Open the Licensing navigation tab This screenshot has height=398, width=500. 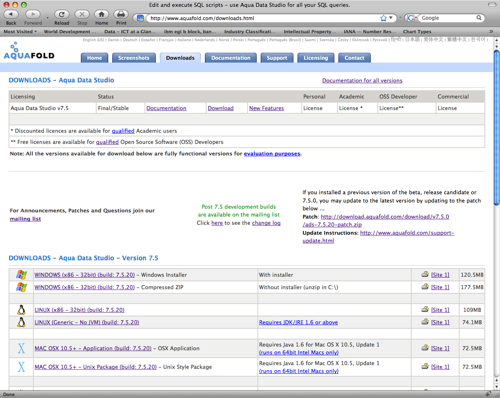pos(316,58)
